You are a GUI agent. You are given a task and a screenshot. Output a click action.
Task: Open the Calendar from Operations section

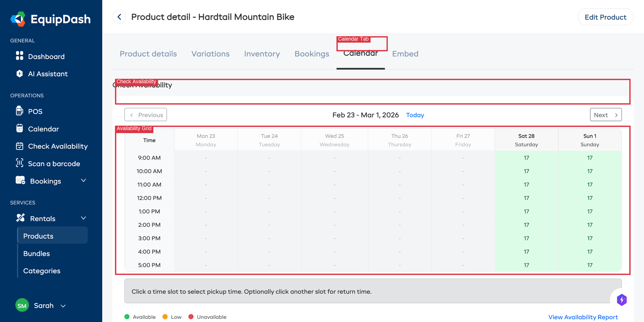(x=43, y=129)
